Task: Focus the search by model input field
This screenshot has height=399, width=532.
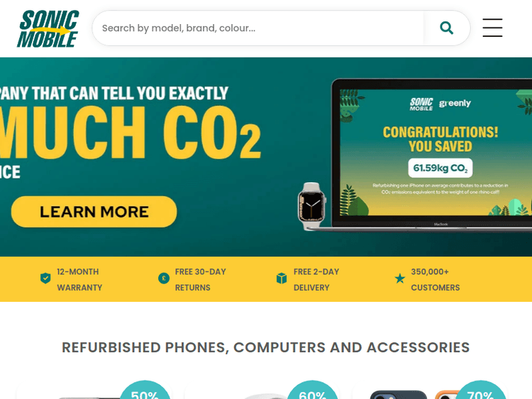Action: coord(258,28)
